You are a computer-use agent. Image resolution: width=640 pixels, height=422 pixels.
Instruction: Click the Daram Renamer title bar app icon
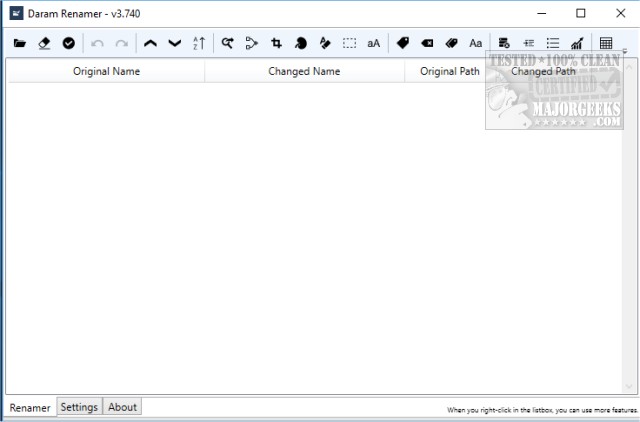tap(16, 13)
